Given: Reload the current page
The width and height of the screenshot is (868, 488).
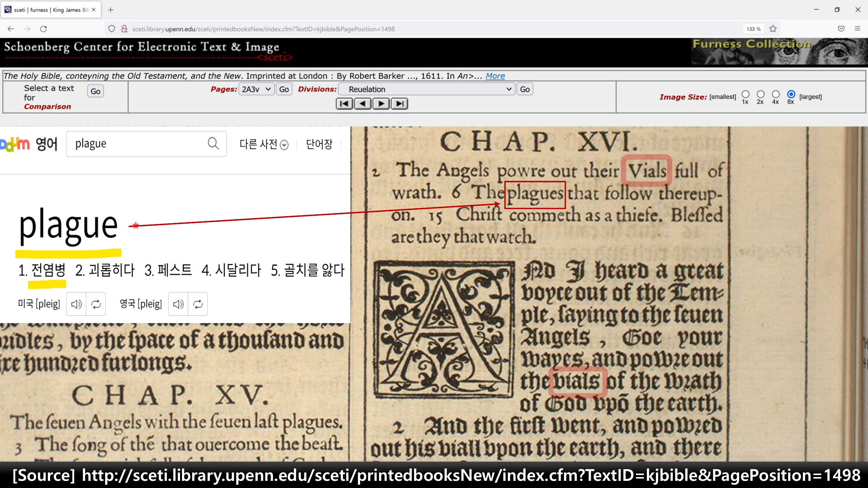Looking at the screenshot, I should 44,29.
